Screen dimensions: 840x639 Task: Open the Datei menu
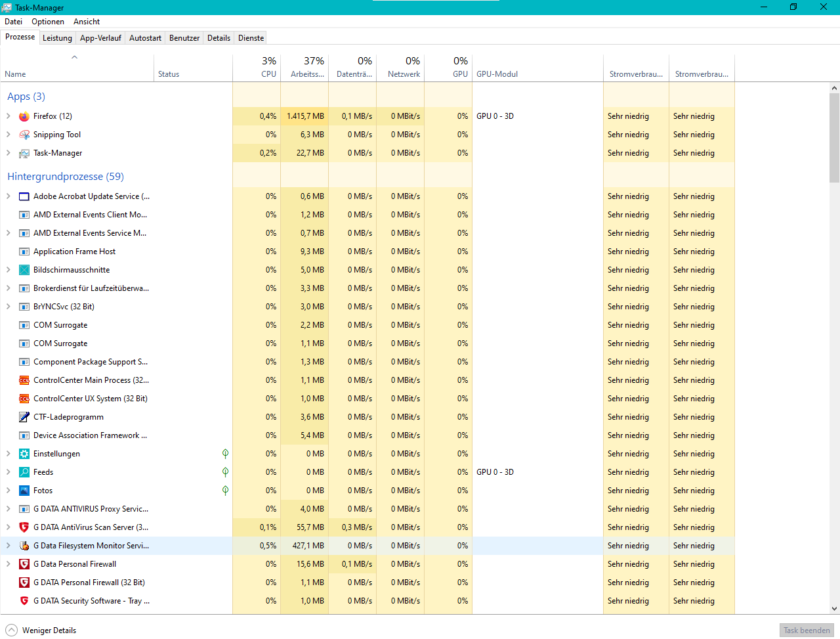pos(13,22)
